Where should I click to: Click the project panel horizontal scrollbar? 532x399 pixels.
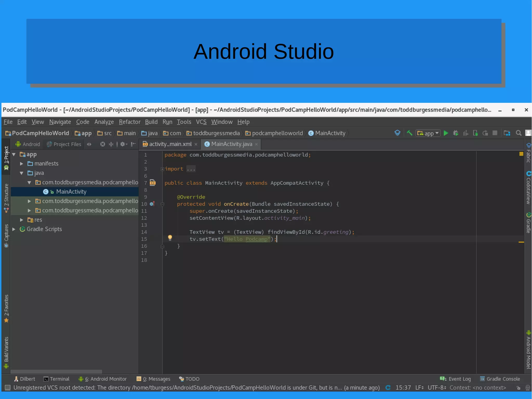(56, 371)
